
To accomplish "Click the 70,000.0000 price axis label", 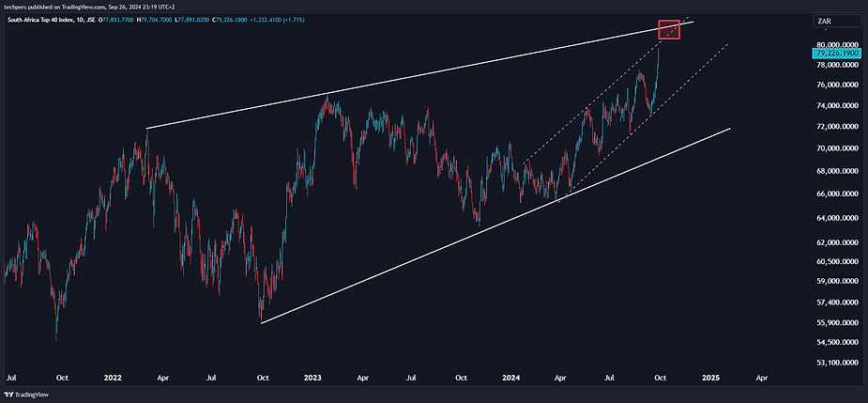I will coord(840,148).
